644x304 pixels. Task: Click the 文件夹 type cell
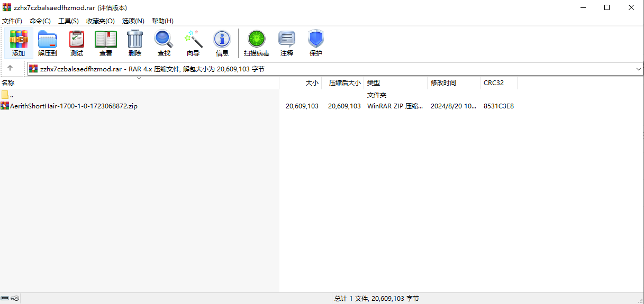click(x=377, y=95)
